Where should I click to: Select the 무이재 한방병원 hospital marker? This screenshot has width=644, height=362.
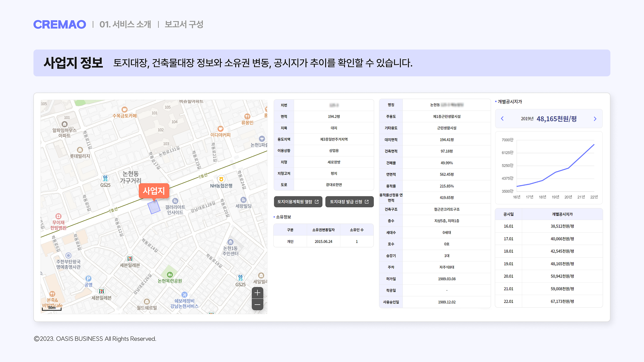point(58,216)
